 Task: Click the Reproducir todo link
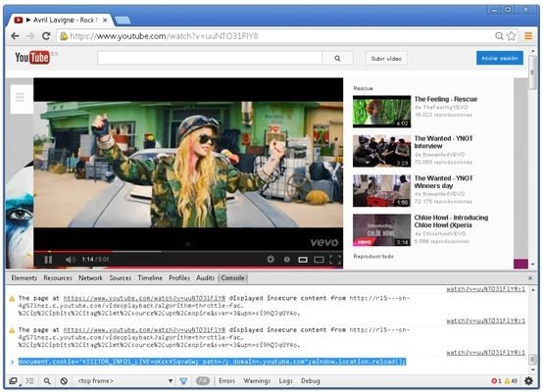click(x=373, y=256)
